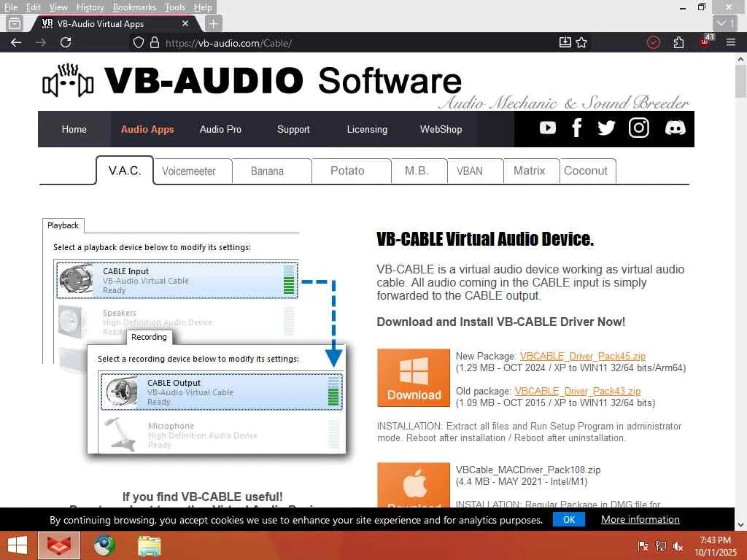The height and width of the screenshot is (560, 747).
Task: Open the uBlock Origin extension badge
Action: [706, 42]
